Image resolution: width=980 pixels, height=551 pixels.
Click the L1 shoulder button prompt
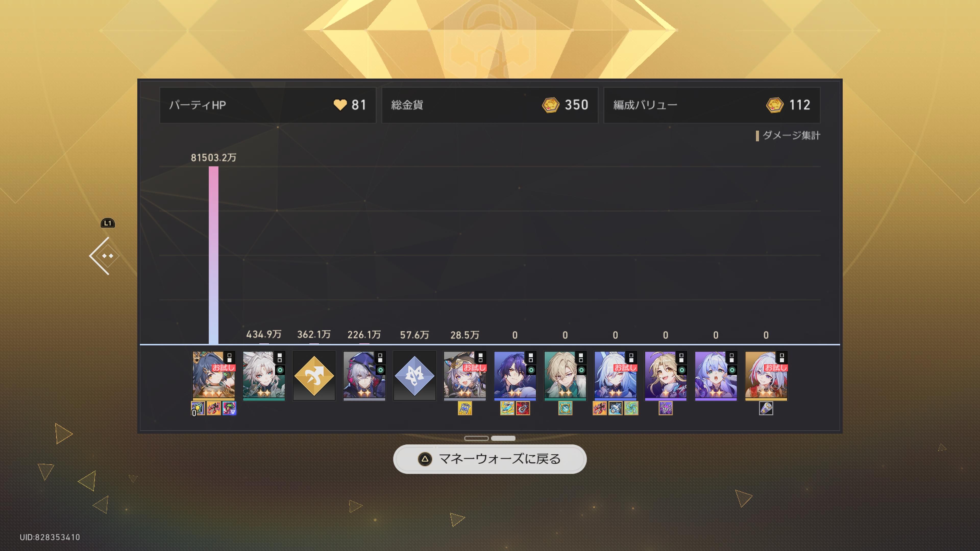coord(108,223)
